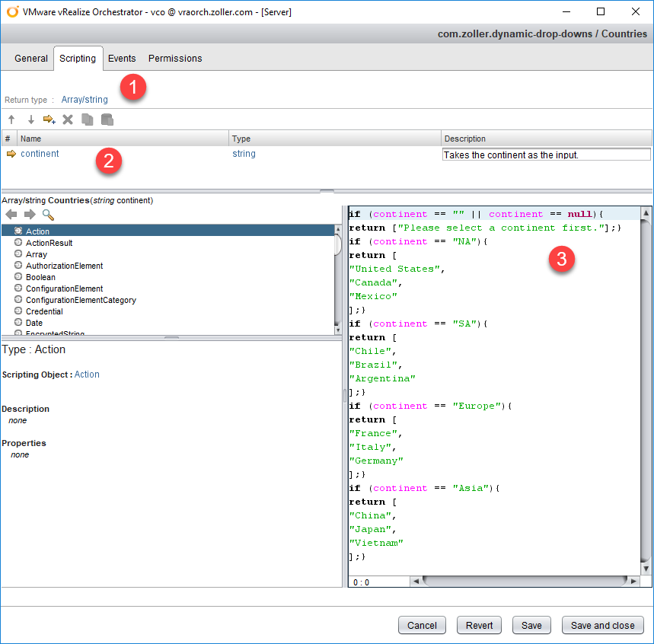The image size is (654, 644).
Task: Click the copy parameter icon
Action: [x=88, y=120]
